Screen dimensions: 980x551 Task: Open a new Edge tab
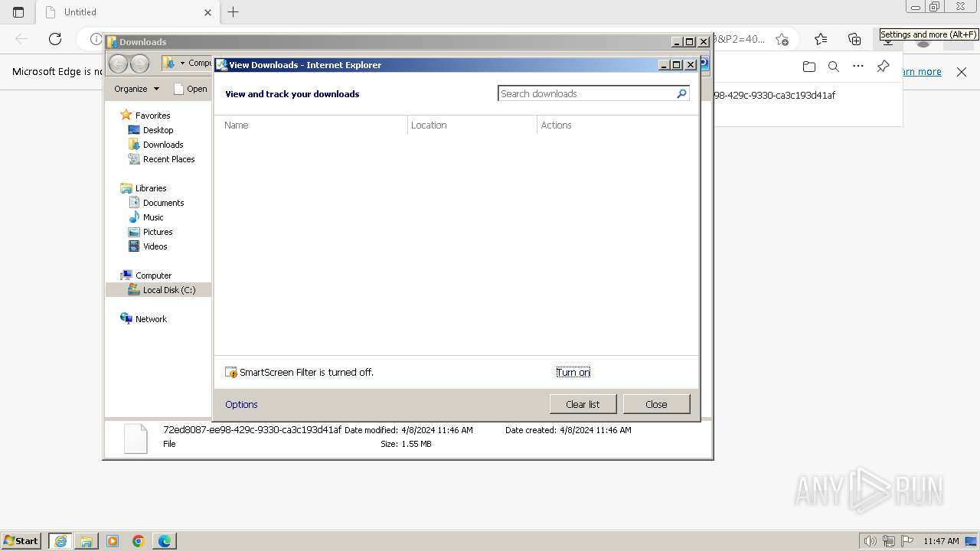[234, 12]
